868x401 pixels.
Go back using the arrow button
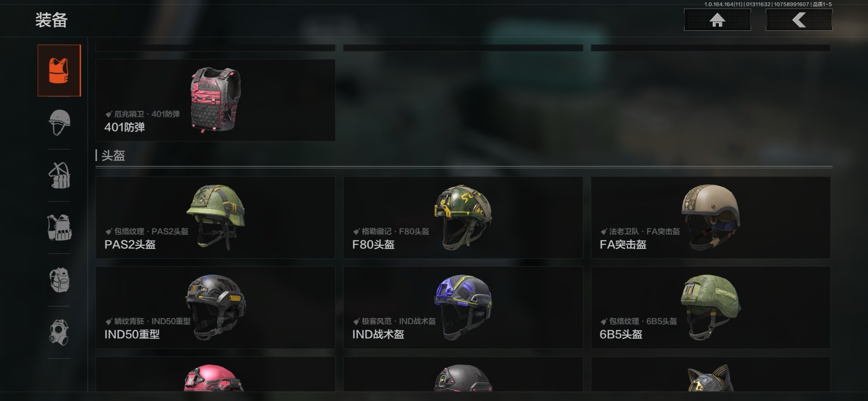click(x=799, y=20)
